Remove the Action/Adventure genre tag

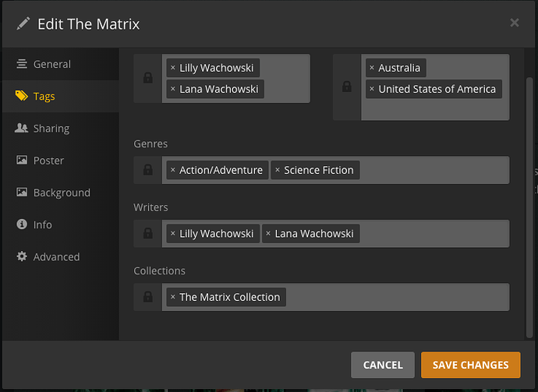tap(173, 170)
